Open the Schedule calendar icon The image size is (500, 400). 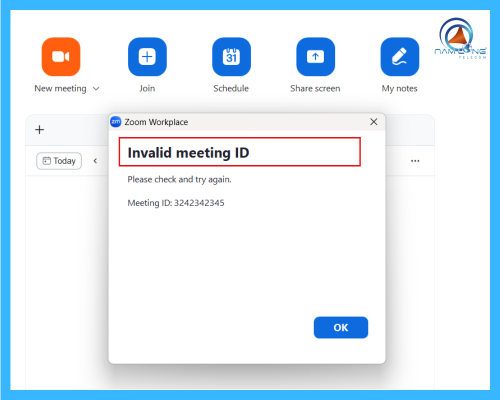[231, 57]
